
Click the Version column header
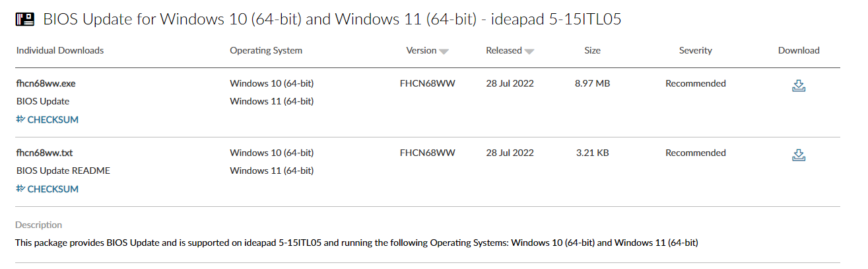pyautogui.click(x=421, y=50)
